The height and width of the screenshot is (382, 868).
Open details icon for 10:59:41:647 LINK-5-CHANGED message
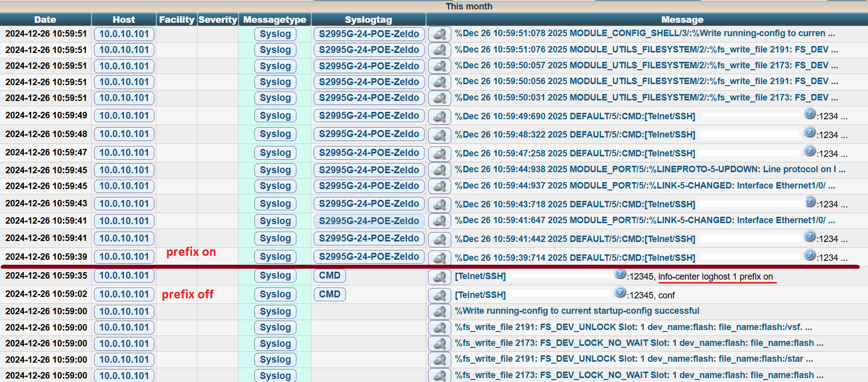[x=439, y=221]
